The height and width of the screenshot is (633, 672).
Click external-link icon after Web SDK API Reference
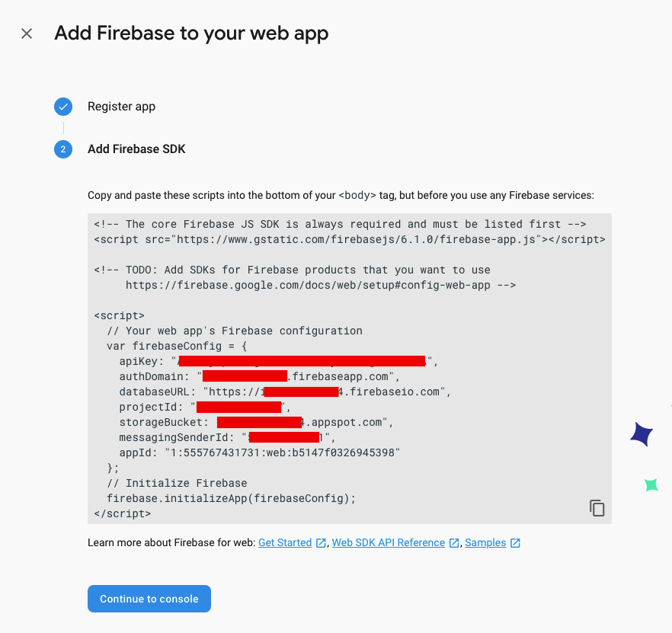[454, 543]
